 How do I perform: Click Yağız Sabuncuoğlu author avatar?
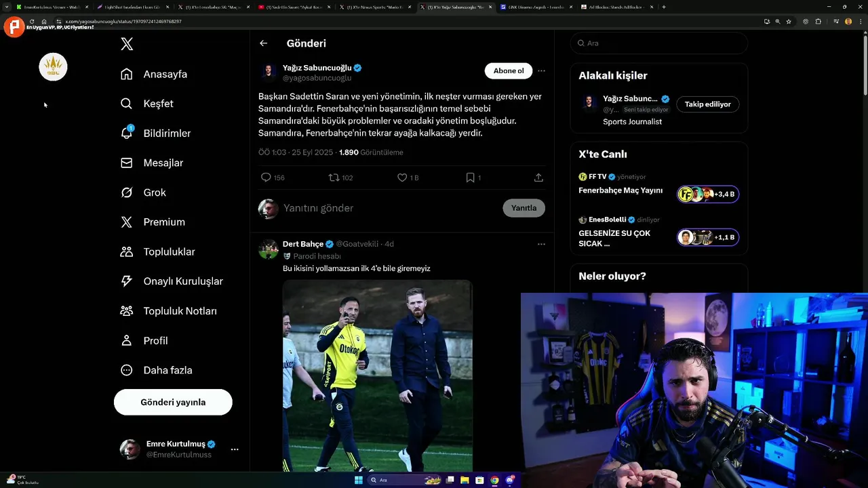tap(269, 73)
